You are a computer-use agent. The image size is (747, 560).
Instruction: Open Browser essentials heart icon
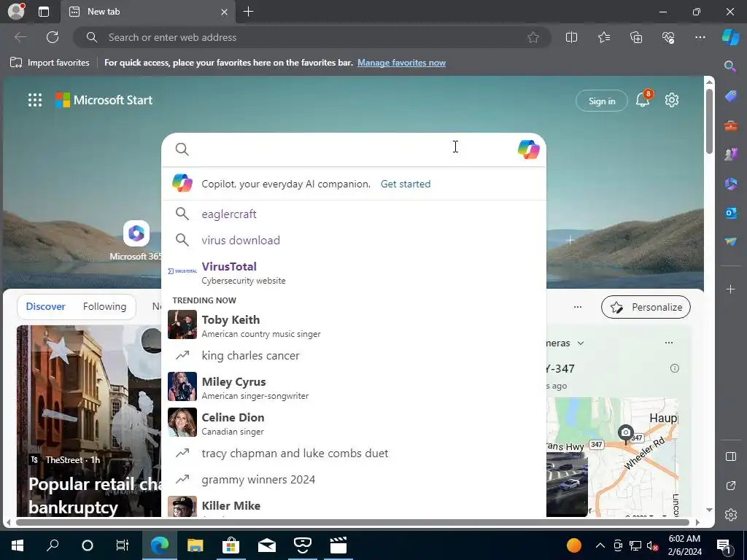668,37
